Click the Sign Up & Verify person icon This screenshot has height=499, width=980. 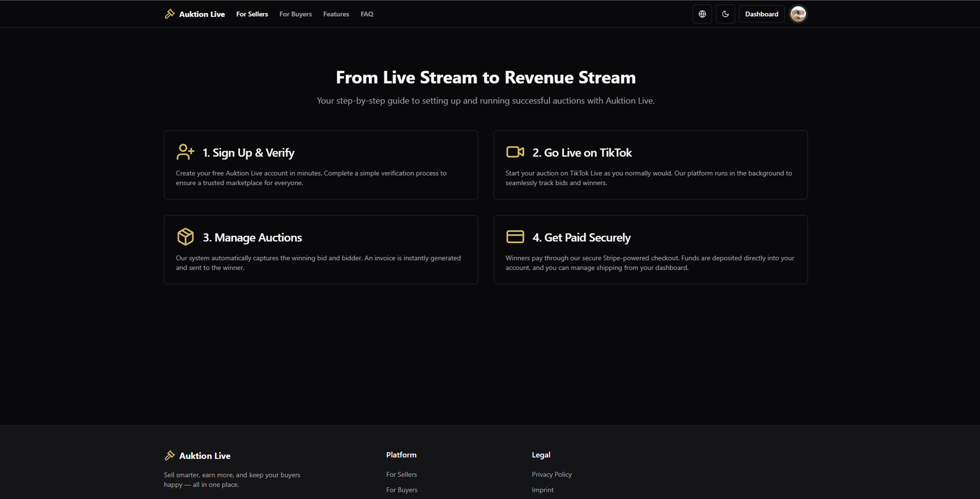[x=185, y=152]
